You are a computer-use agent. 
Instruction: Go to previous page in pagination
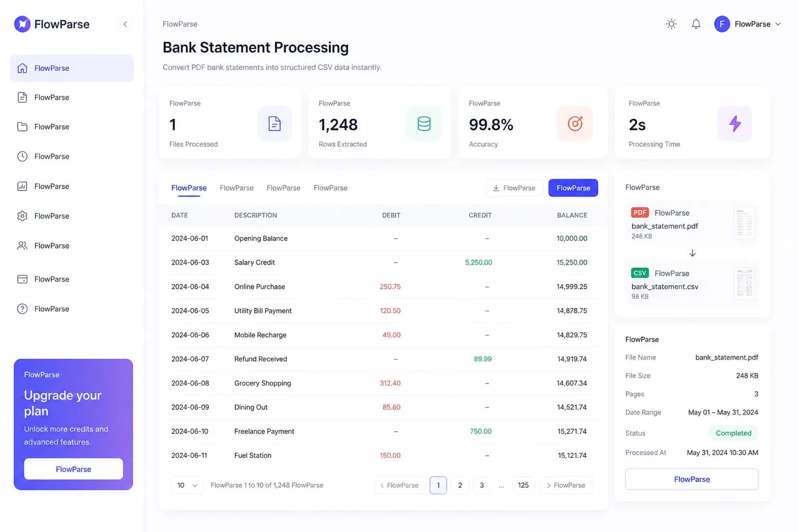399,485
